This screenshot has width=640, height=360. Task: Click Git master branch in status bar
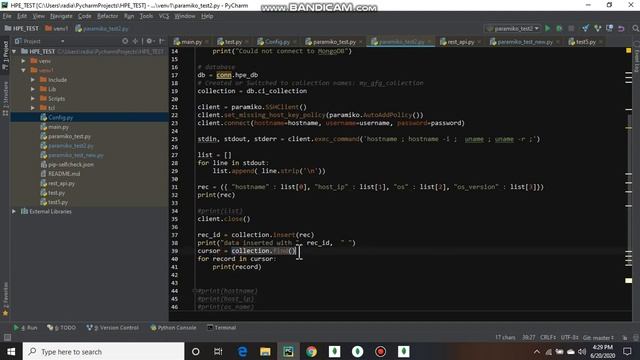coord(598,338)
